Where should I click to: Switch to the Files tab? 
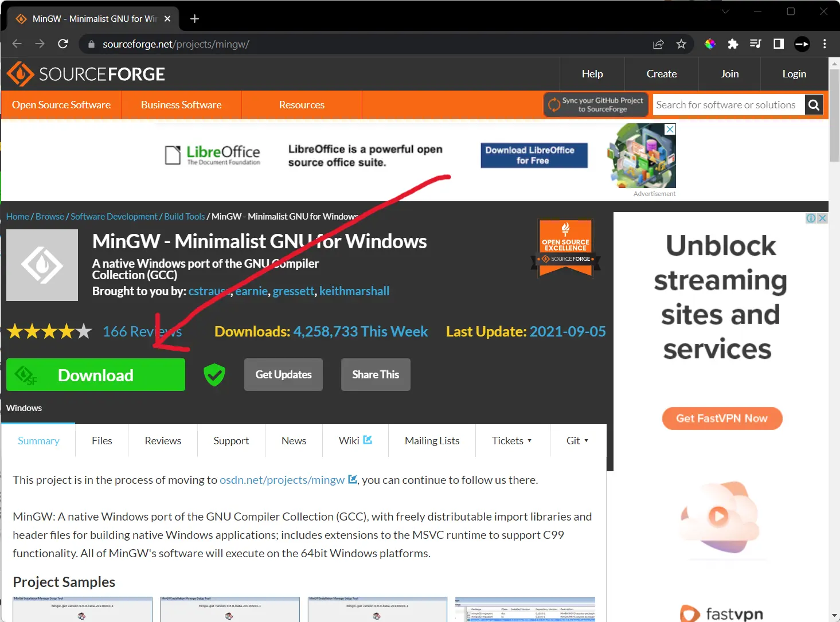point(102,440)
